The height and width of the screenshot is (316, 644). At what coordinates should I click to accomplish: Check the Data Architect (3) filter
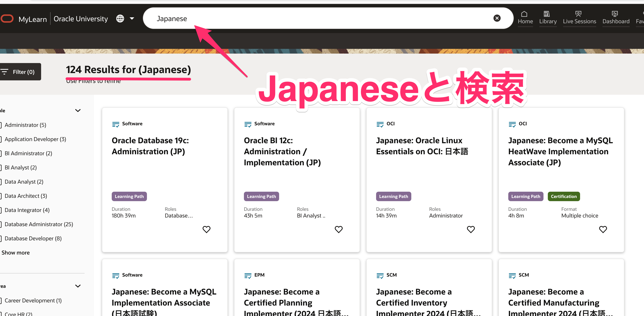[x=1, y=196]
